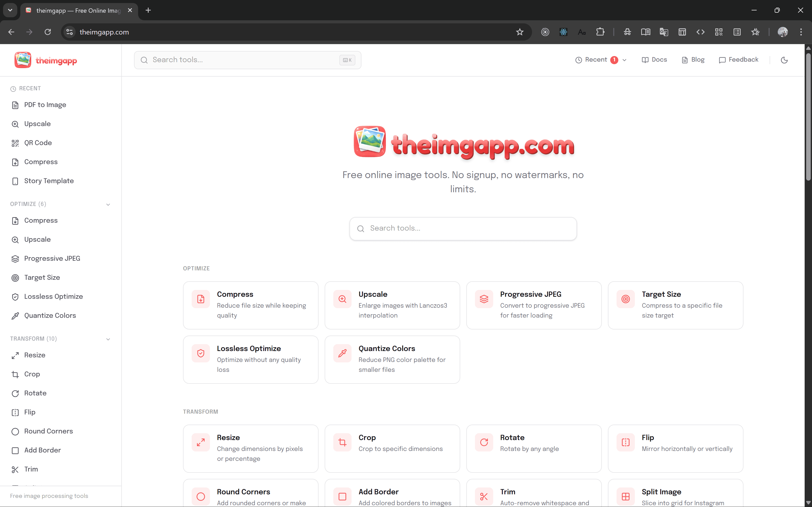Send Feedback
812x507 pixels.
click(739, 60)
